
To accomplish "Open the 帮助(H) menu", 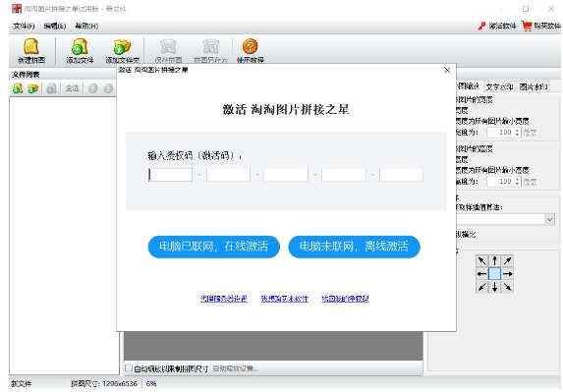I will (86, 26).
